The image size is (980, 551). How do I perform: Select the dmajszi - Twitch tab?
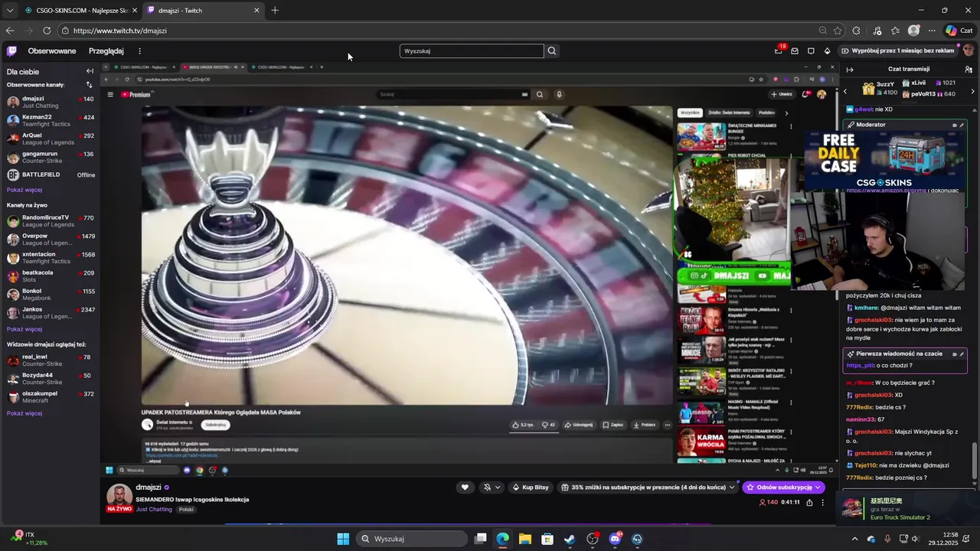[x=203, y=11]
